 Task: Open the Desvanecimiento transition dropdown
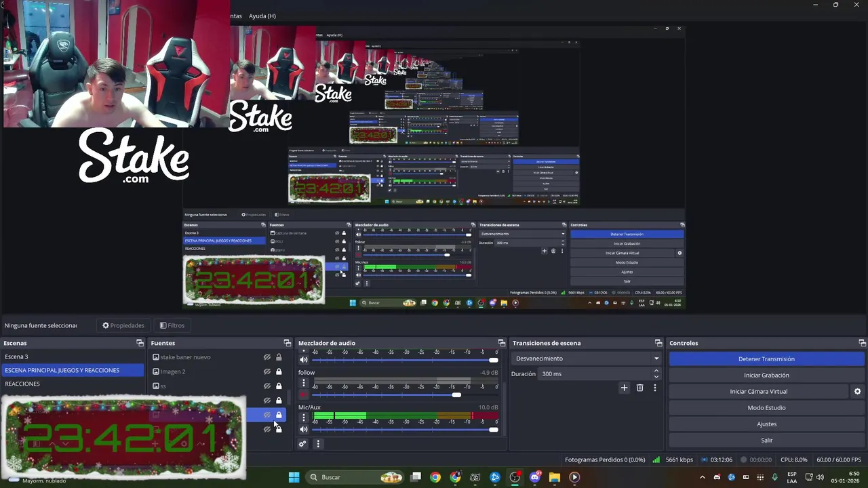pos(587,359)
